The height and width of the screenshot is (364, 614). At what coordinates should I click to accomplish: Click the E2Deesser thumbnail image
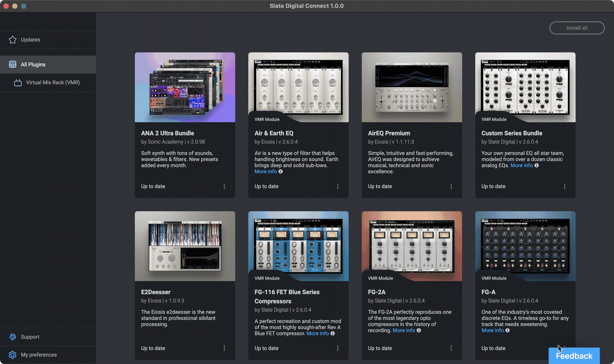(185, 246)
